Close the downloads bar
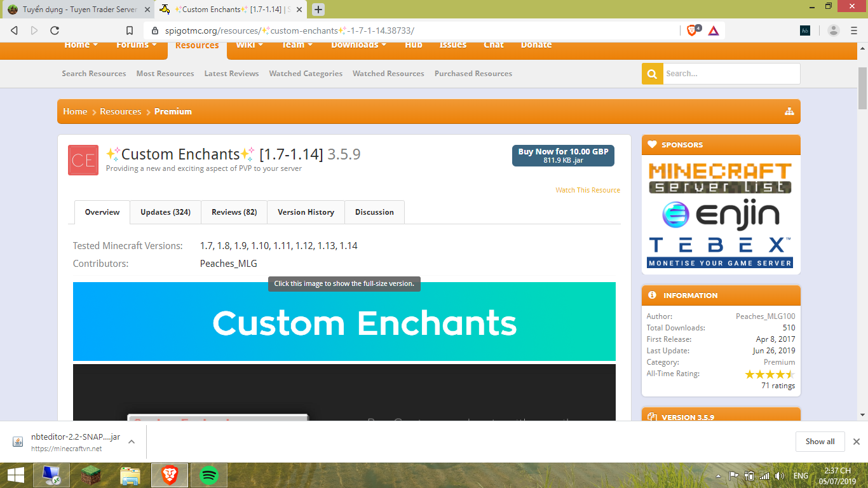 (857, 442)
